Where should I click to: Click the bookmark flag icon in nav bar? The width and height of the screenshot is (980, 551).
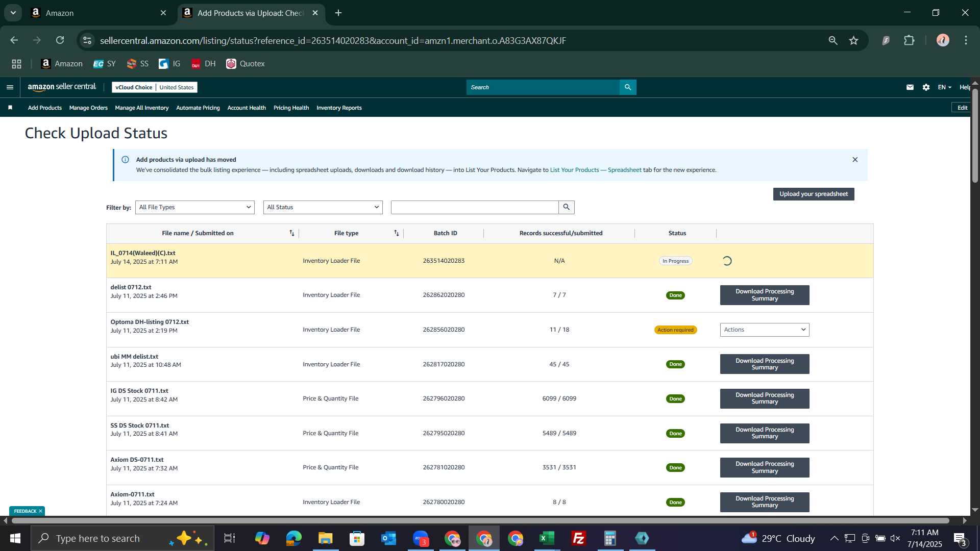point(10,108)
